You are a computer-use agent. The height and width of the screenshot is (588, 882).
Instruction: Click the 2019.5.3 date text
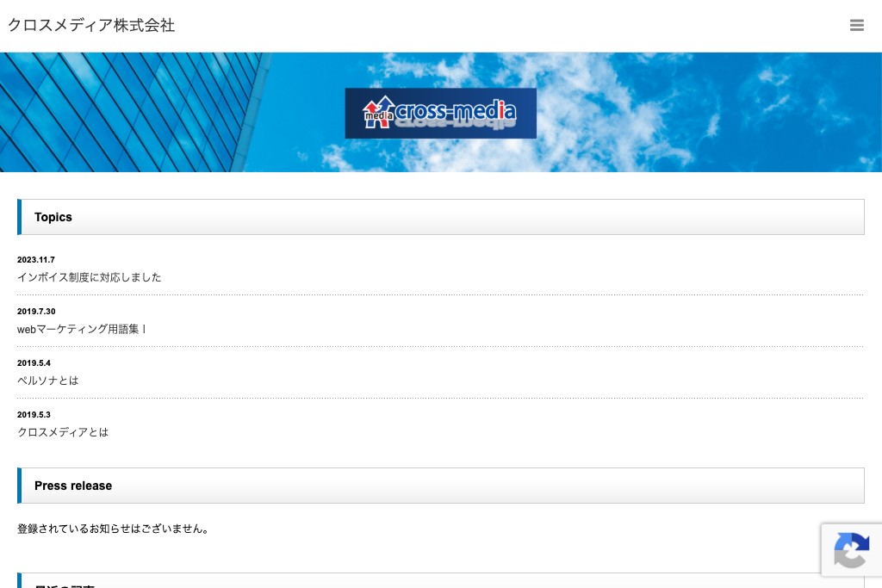[34, 415]
